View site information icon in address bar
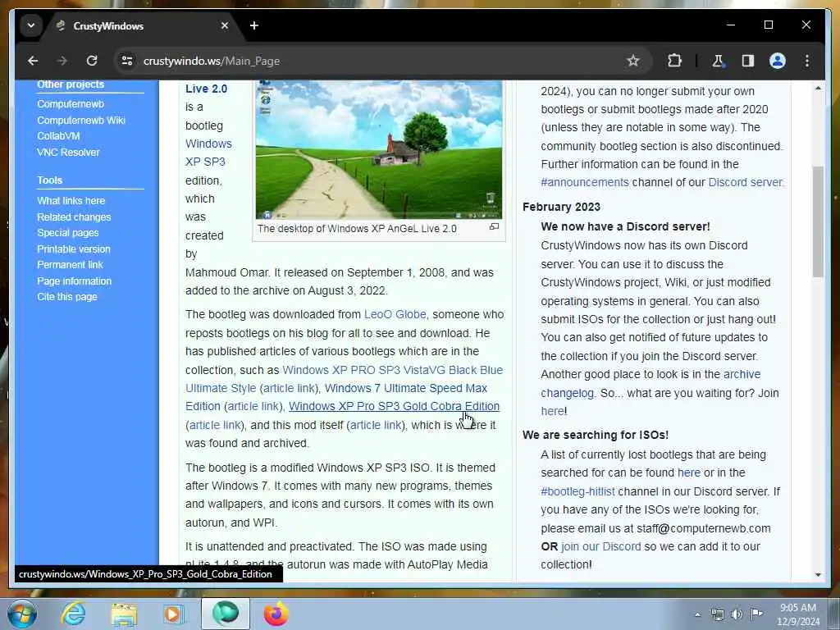This screenshot has width=840, height=630. 127,61
